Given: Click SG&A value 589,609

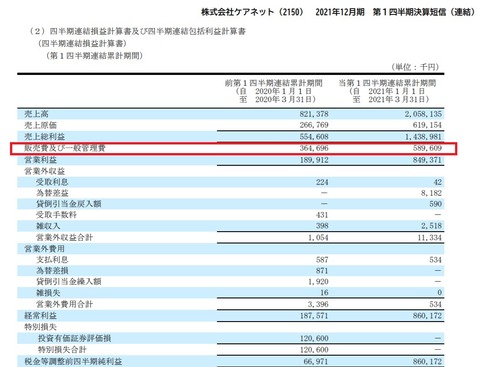Looking at the screenshot, I should 427,148.
